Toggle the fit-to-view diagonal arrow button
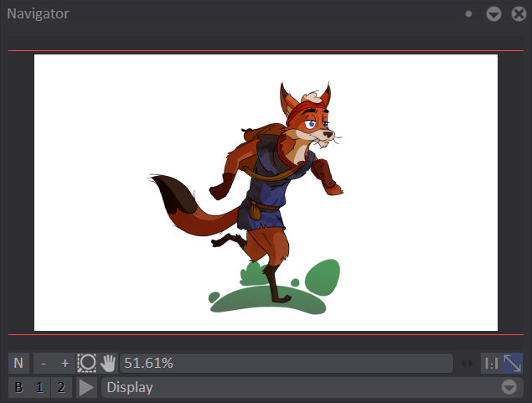Viewport: 532px width, 403px height. (x=512, y=363)
